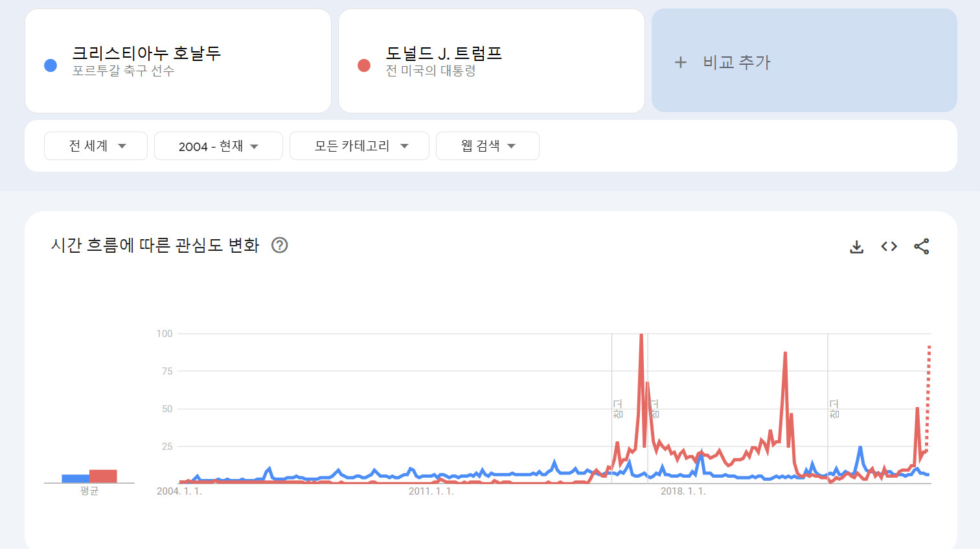Select the 도널드 J. 트럼프 search term card
980x549 pixels.
pyautogui.click(x=492, y=61)
